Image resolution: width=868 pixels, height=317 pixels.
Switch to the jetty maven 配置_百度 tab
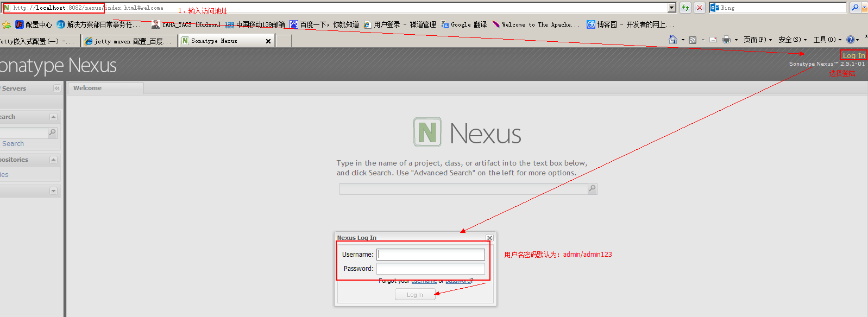coord(129,41)
